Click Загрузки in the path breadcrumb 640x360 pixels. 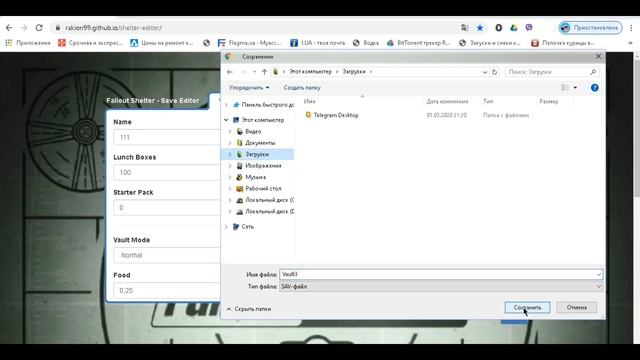pyautogui.click(x=354, y=71)
